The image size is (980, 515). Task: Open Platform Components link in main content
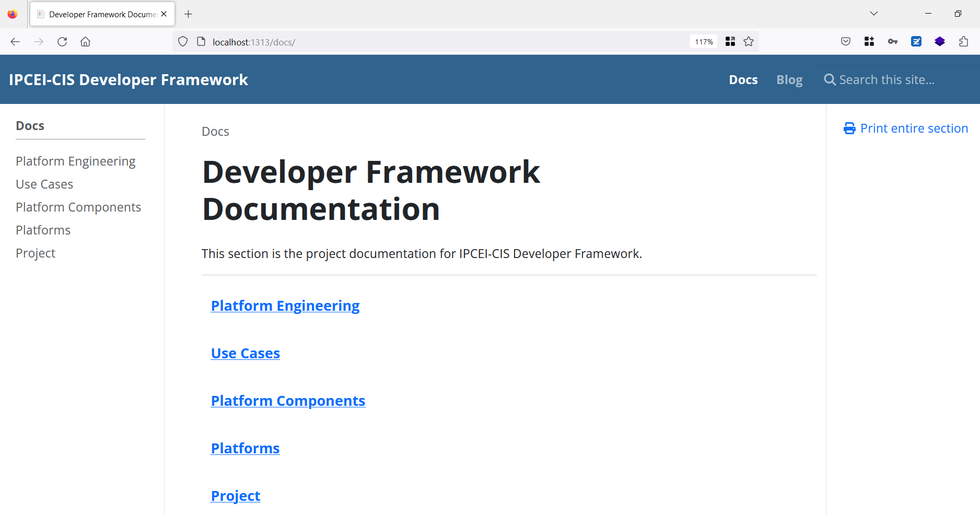point(288,401)
